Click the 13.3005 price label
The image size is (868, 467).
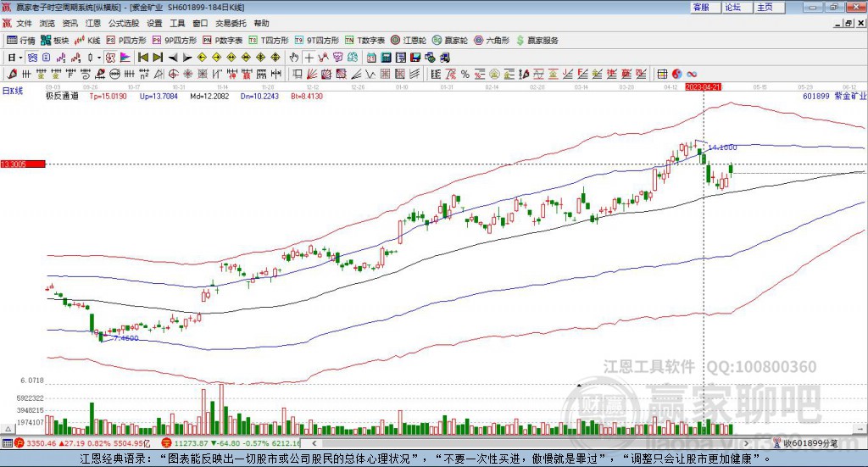[x=23, y=164]
